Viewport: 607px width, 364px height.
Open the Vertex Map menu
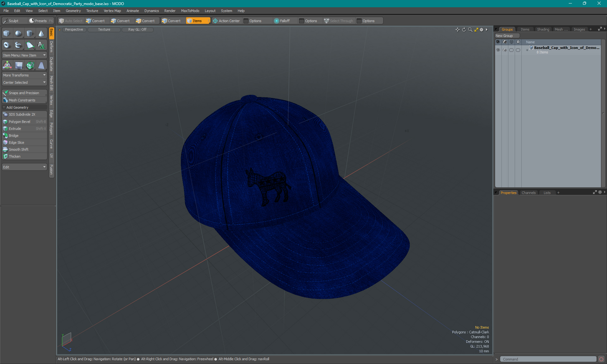[112, 11]
